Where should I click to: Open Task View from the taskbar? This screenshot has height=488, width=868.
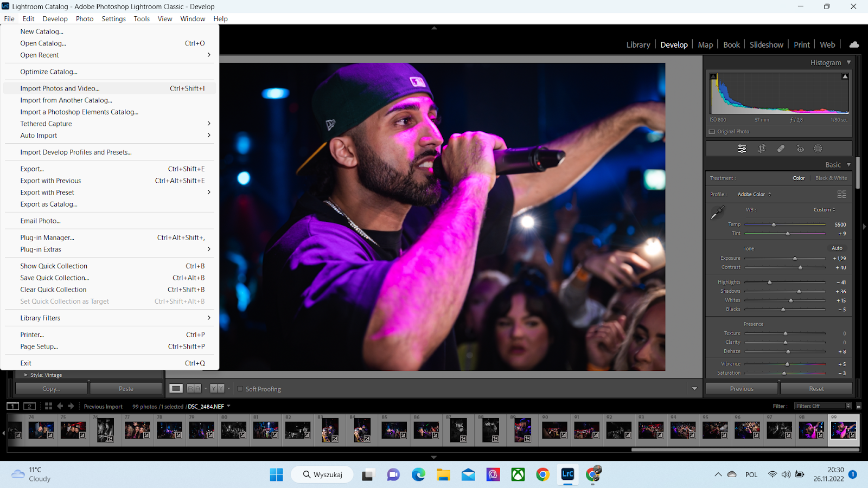click(368, 474)
